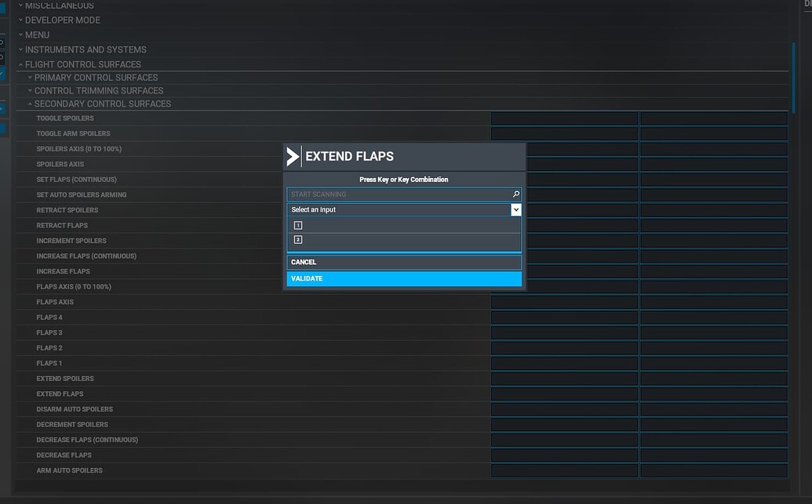
Task: Click second binding slot for Arm Auto Spoilers
Action: tap(713, 471)
